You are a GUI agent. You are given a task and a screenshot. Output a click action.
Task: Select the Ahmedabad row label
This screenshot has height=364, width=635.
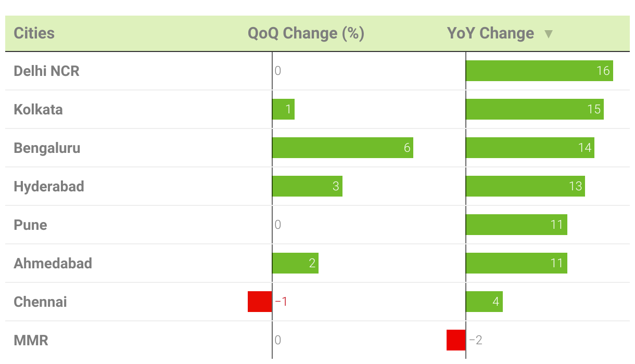pos(53,263)
